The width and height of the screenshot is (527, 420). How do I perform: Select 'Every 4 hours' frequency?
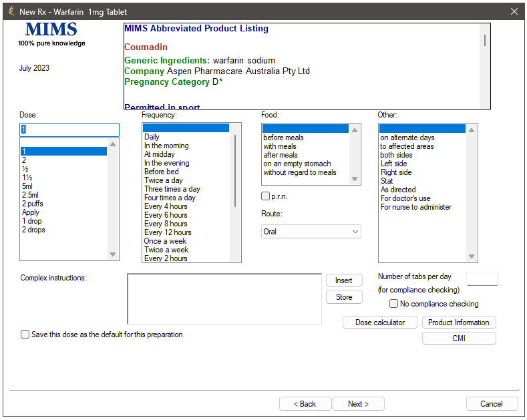[x=186, y=206]
